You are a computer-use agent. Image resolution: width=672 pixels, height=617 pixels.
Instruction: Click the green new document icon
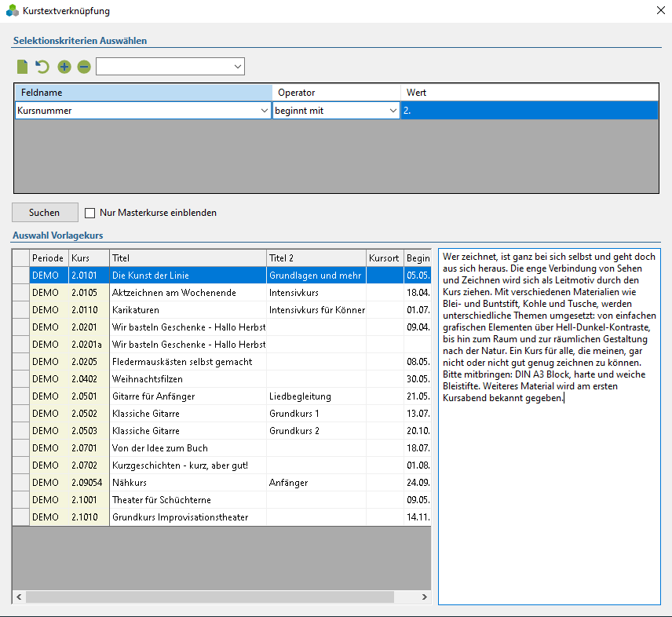22,67
